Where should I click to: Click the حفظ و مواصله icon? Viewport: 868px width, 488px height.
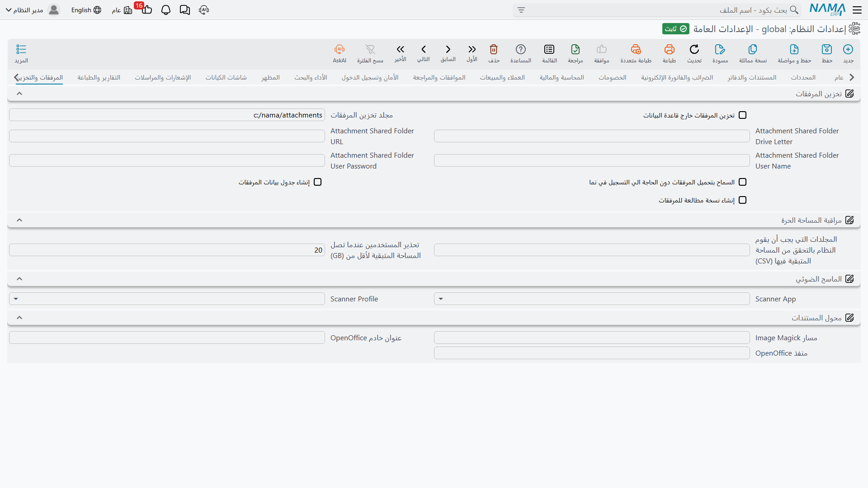794,49
